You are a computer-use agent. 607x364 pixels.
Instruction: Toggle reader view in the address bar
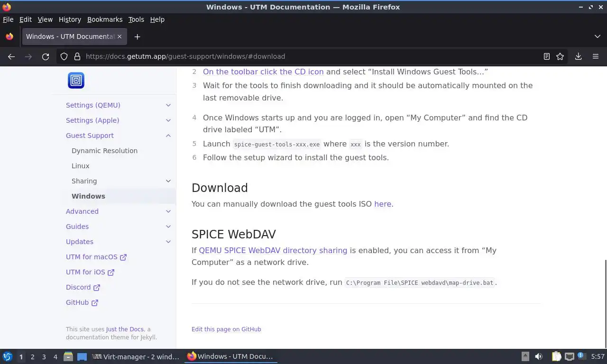pos(547,56)
